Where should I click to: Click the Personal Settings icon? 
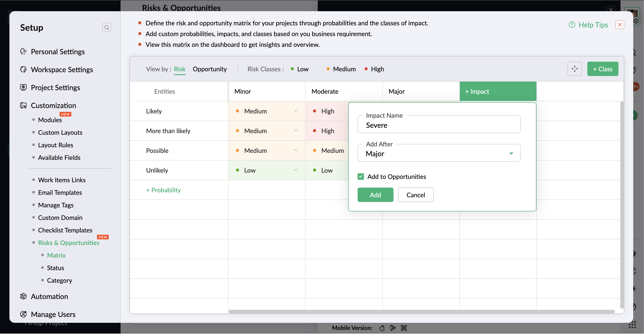click(x=23, y=52)
